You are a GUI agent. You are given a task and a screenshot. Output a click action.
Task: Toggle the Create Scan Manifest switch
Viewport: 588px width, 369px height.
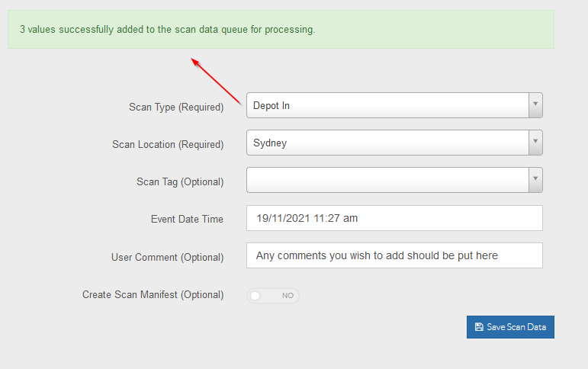point(272,296)
